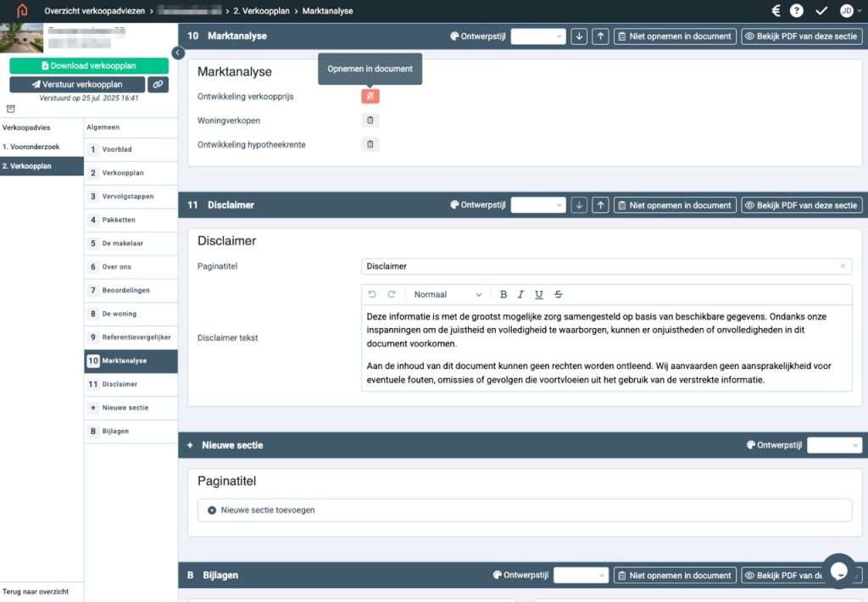Viewport: 868px width, 602px height.
Task: Collapse the sidebar with the round arrow
Action: (x=178, y=53)
